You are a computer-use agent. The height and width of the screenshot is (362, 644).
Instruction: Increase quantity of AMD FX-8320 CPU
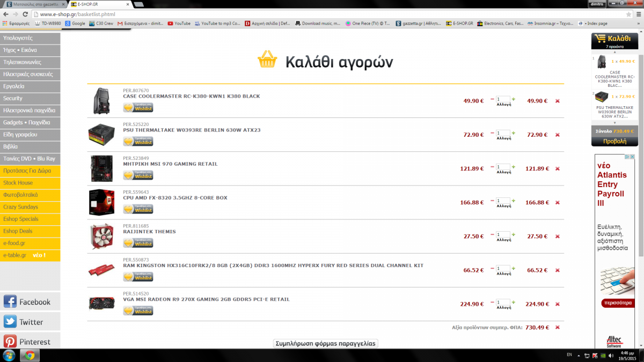[514, 201]
